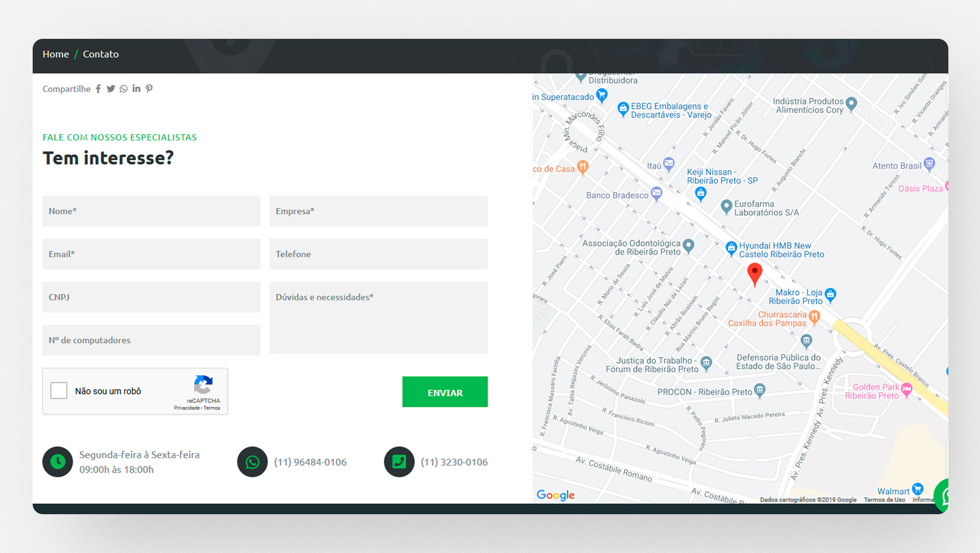This screenshot has width=980, height=553.
Task: Select the Dúvidas e necessidades textarea
Action: (x=379, y=318)
